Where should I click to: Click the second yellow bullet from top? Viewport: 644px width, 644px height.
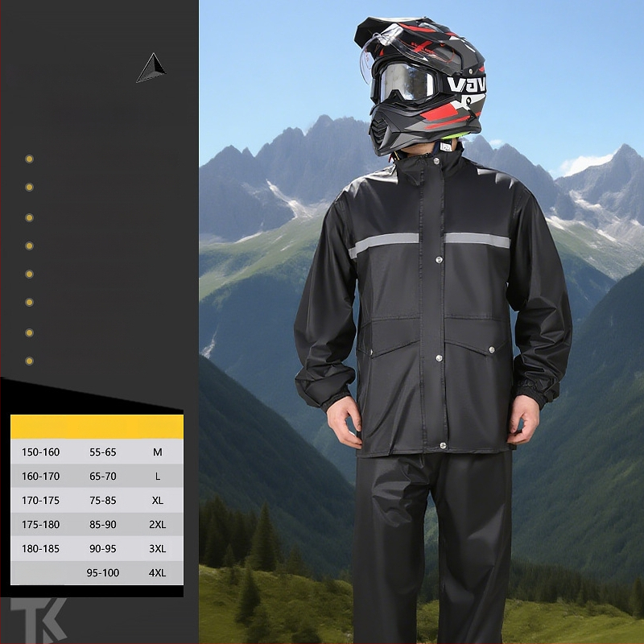click(29, 188)
